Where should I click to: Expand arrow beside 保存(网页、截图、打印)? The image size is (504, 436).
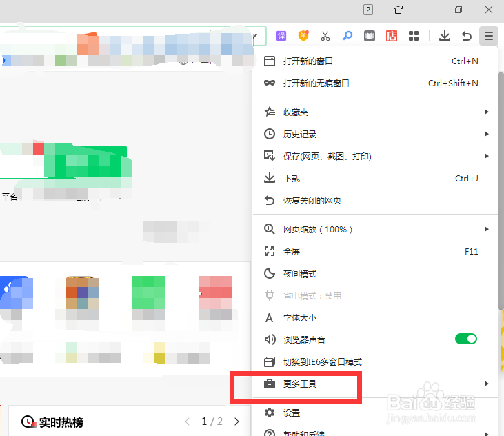(486, 156)
